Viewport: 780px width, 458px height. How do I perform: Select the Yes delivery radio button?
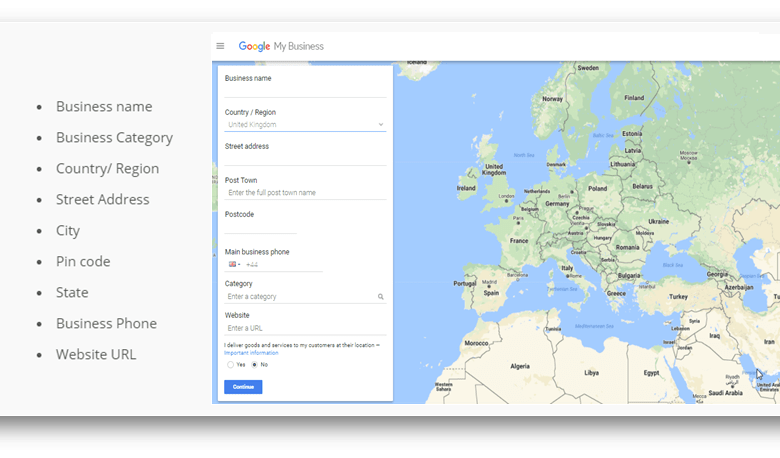[x=229, y=365]
